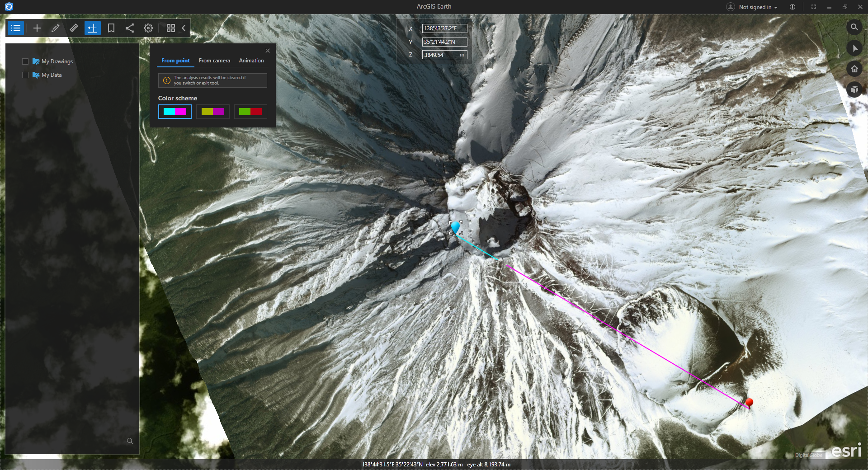Select the cyan and magenta color scheme
The height and width of the screenshot is (470, 868).
(175, 112)
